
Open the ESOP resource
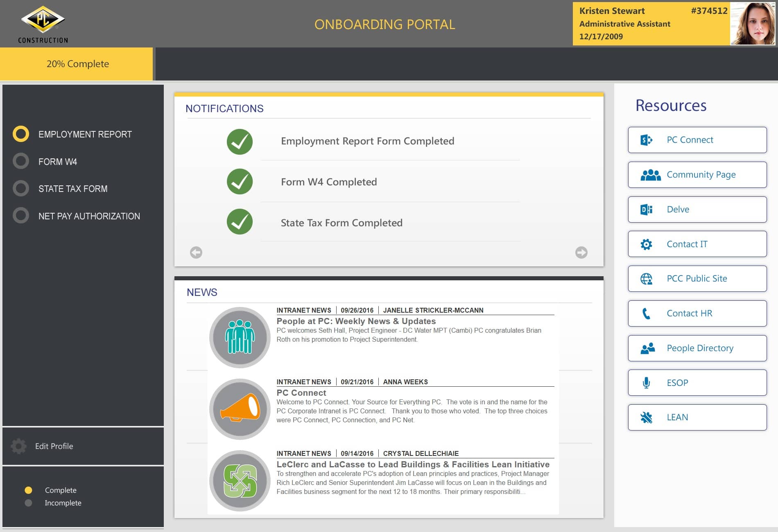point(697,383)
